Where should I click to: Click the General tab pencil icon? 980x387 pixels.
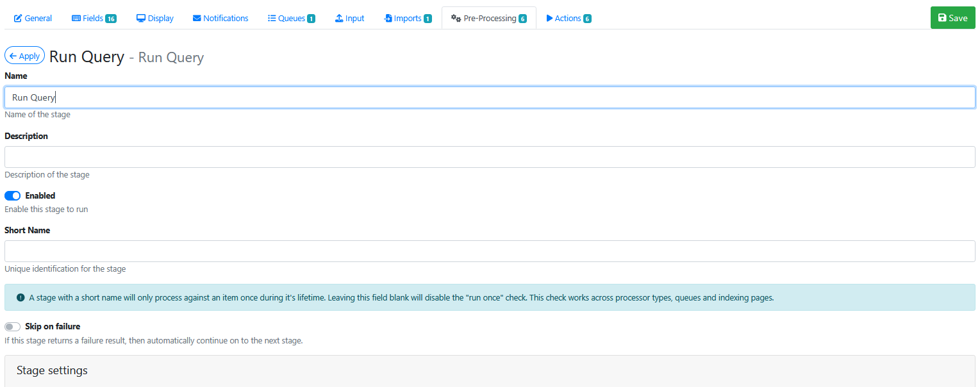(x=18, y=19)
